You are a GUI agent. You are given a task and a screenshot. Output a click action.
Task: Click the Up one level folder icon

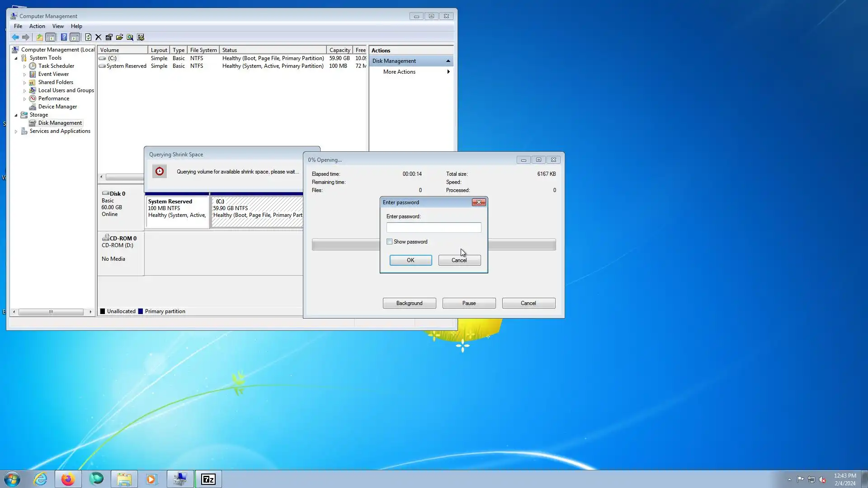pos(40,37)
